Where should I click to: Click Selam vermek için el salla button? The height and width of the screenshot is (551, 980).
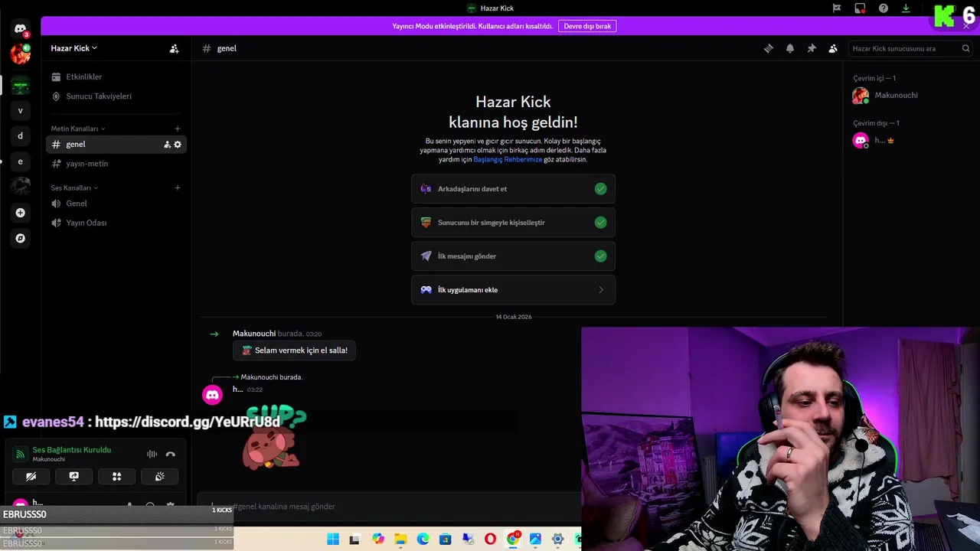coord(294,350)
